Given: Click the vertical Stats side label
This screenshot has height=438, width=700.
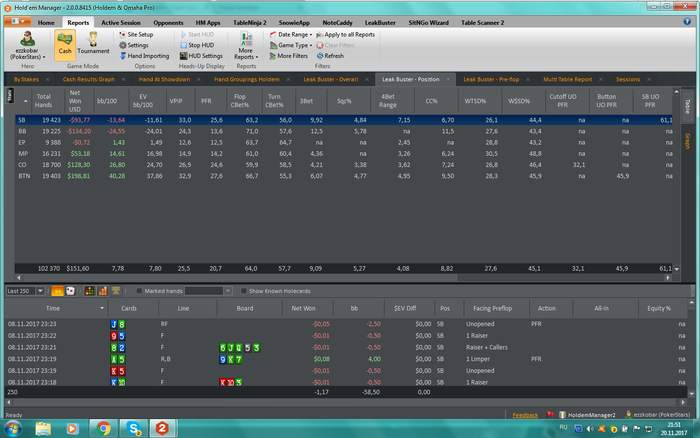Looking at the screenshot, I should [9, 95].
